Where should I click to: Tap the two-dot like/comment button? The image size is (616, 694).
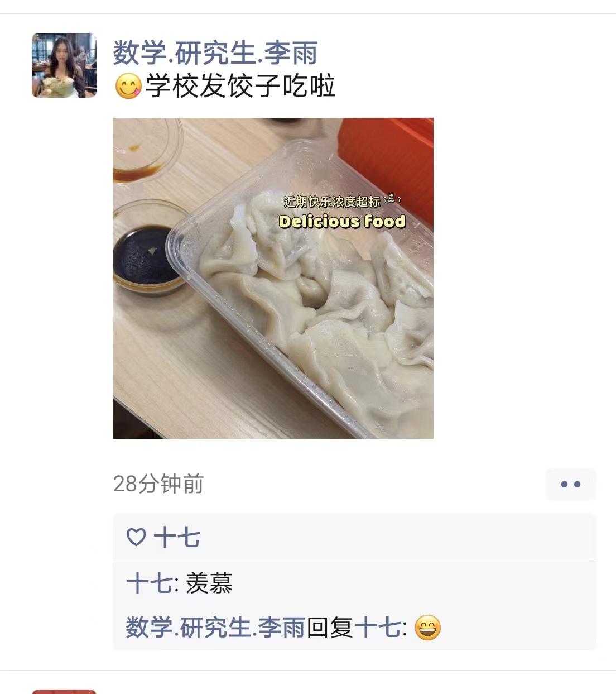[570, 484]
